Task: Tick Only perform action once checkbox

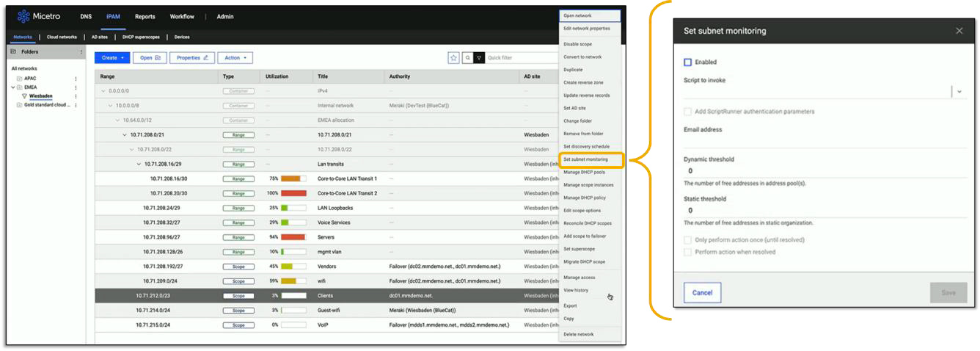Action: pos(688,240)
